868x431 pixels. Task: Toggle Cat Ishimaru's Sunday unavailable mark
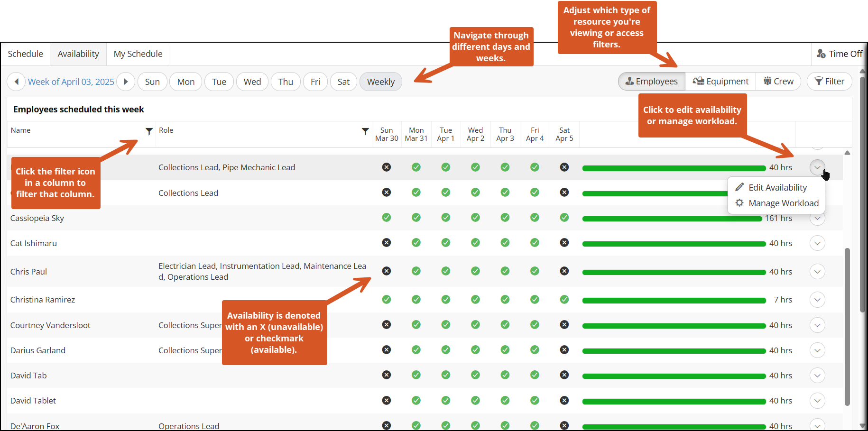387,243
